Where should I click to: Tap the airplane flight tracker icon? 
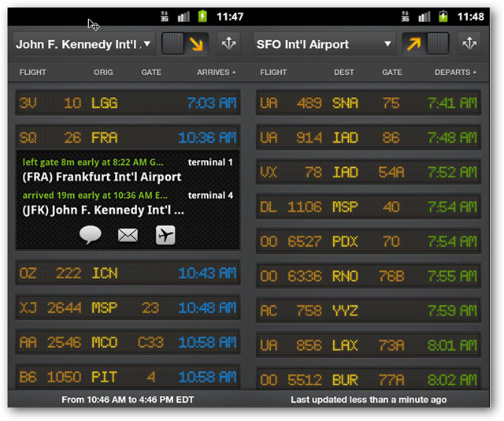click(165, 235)
